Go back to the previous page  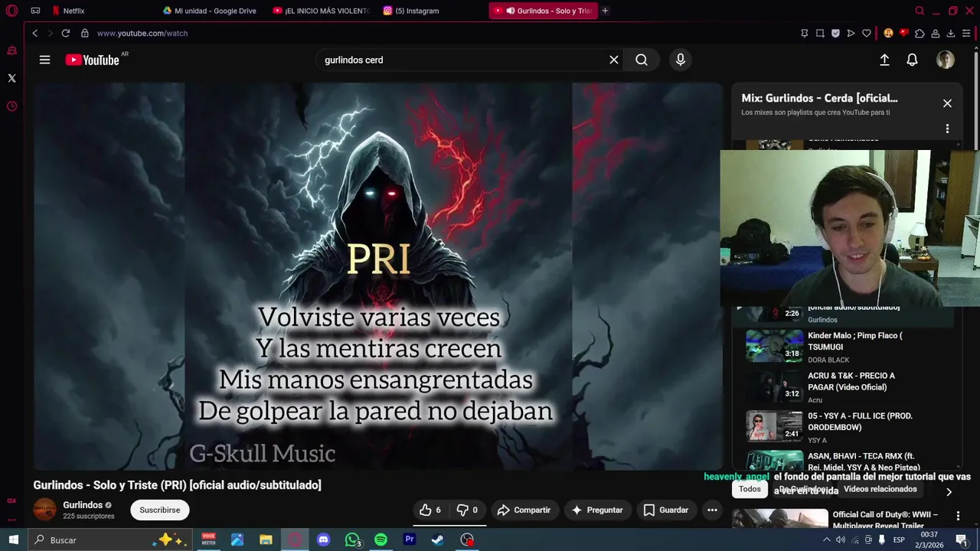[34, 33]
